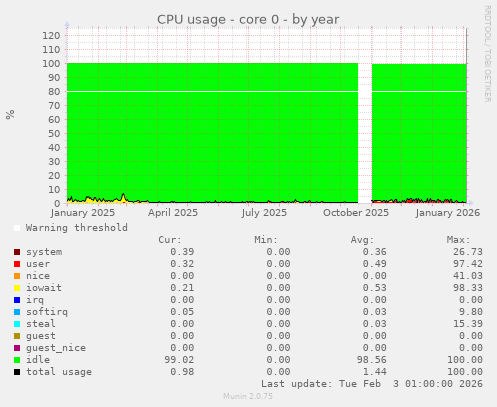Viewport: 497px width, 407px height.
Task: Click the 'Warning threshold' legend label
Action: tap(77, 228)
